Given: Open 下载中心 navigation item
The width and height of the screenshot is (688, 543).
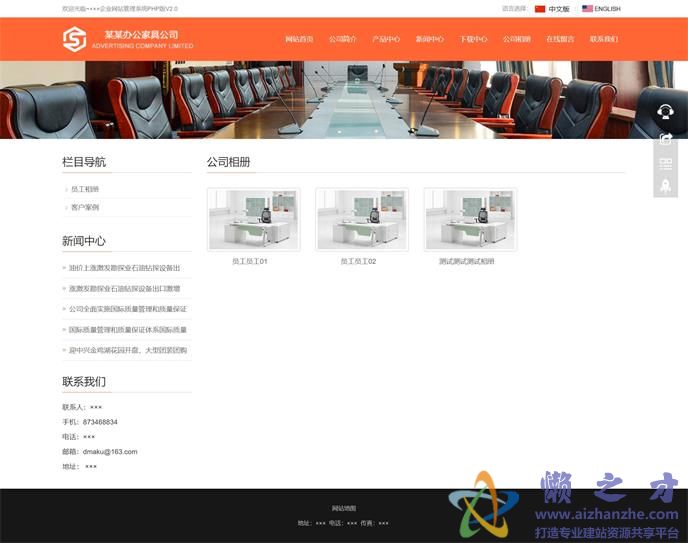Looking at the screenshot, I should point(473,39).
